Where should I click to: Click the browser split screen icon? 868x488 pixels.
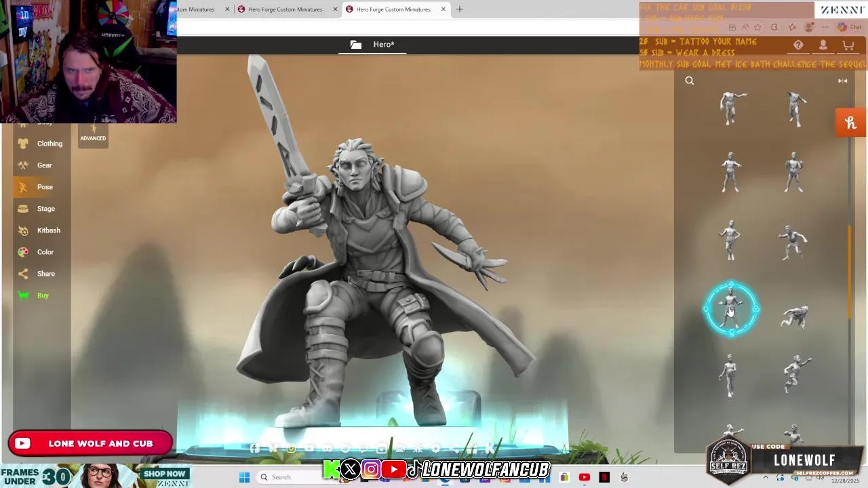pos(732,28)
